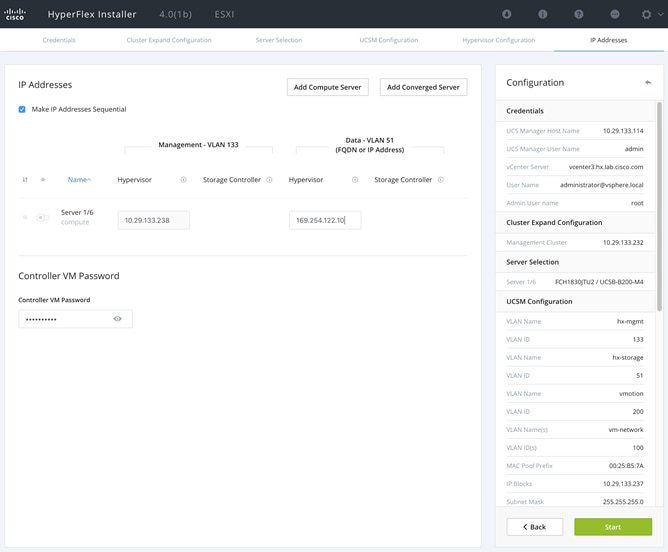Sort table by Name column

pyautogui.click(x=79, y=180)
